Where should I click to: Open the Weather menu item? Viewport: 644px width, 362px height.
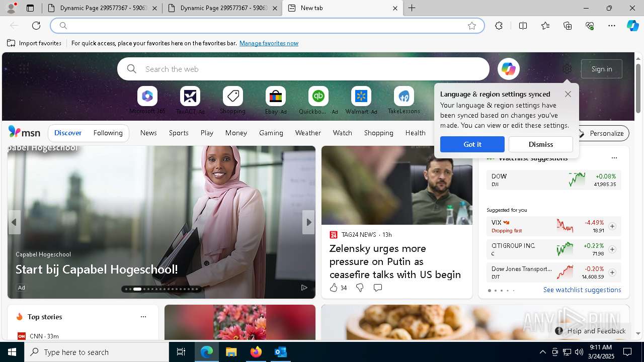[308, 133]
